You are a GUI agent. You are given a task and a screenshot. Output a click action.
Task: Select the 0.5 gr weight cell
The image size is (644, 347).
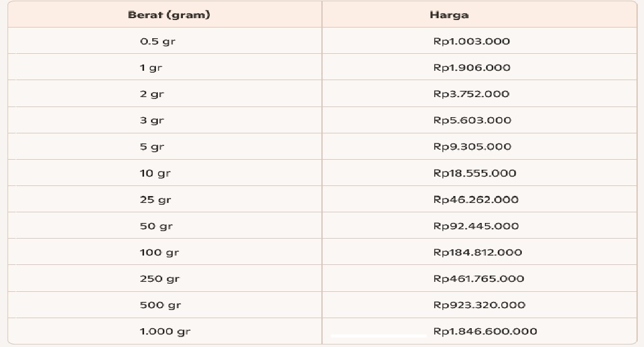pyautogui.click(x=157, y=41)
